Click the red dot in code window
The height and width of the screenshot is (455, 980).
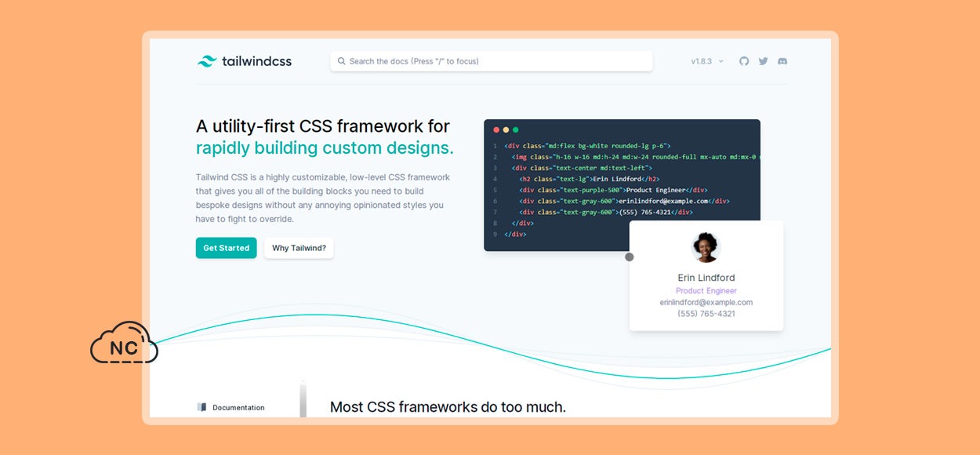496,129
